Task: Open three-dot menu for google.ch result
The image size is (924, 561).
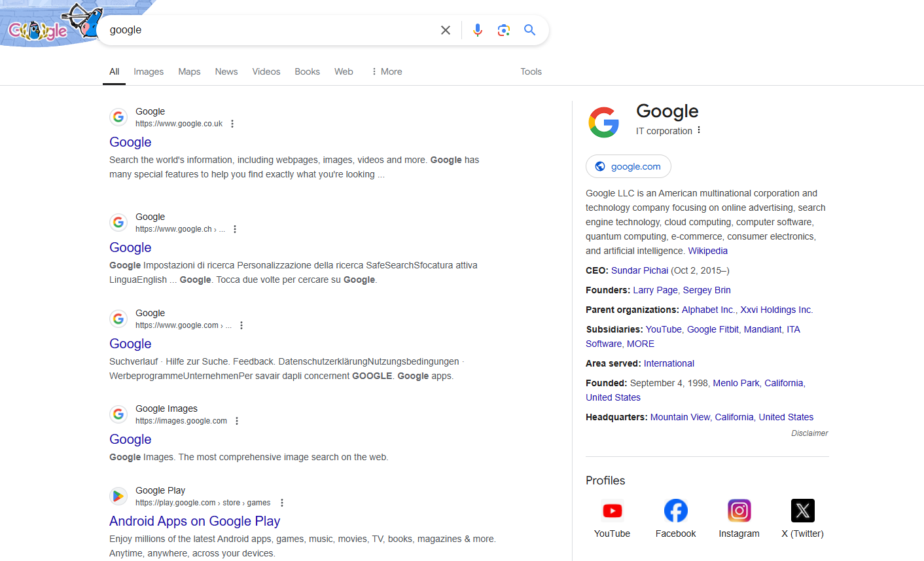Action: (235, 229)
